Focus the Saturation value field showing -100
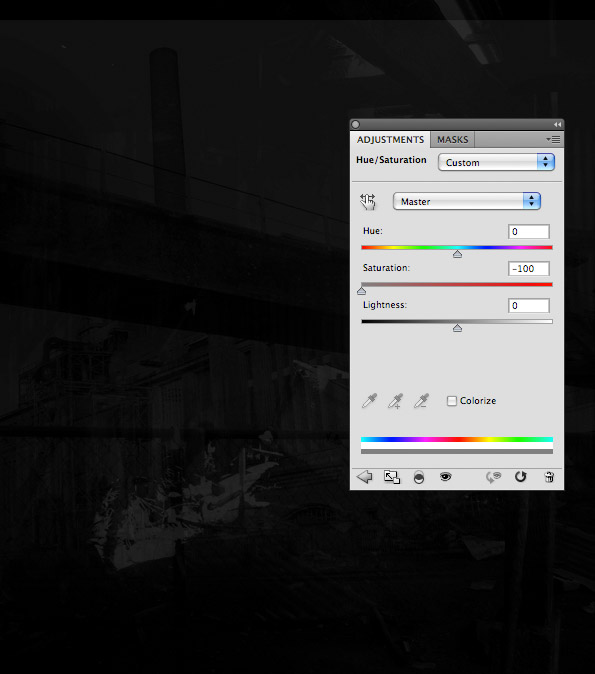Viewport: 595px width, 674px height. pos(528,269)
